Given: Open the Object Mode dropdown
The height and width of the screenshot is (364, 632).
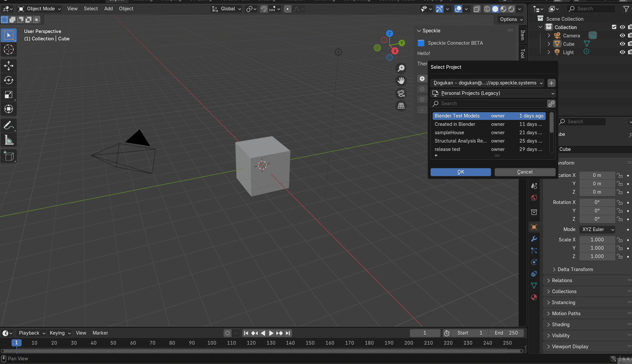Looking at the screenshot, I should [39, 9].
